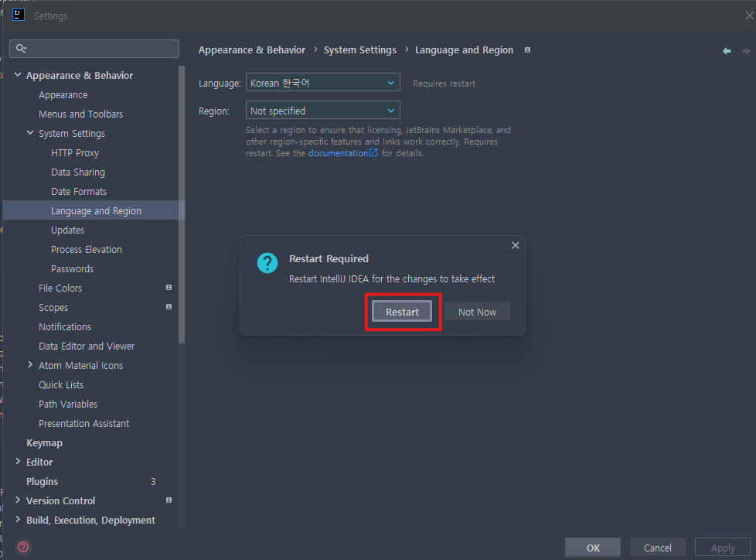This screenshot has height=560, width=756.
Task: Click System Settings in the breadcrumb
Action: click(x=360, y=50)
